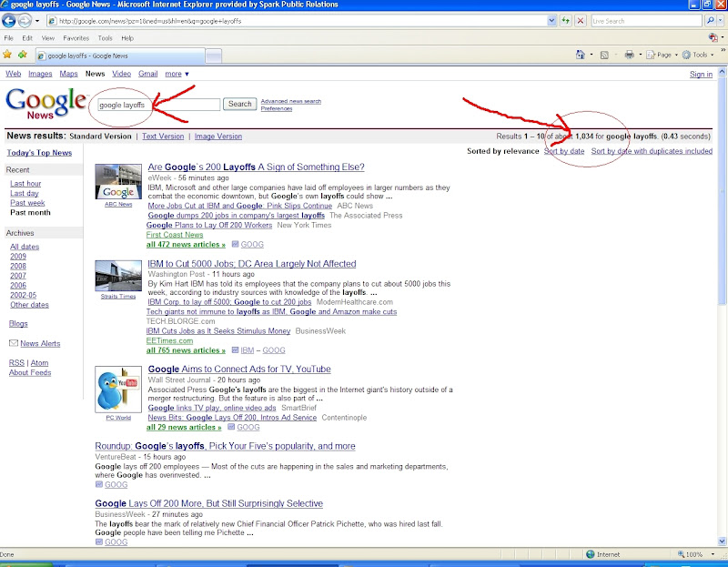
Task: Click the blank new tab button
Action: coord(214,56)
